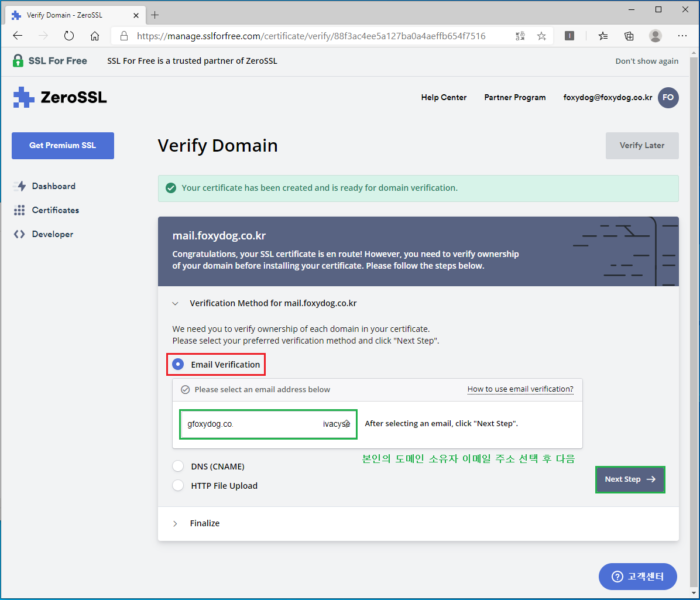
Task: Open the Favorites list icon
Action: pyautogui.click(x=603, y=36)
